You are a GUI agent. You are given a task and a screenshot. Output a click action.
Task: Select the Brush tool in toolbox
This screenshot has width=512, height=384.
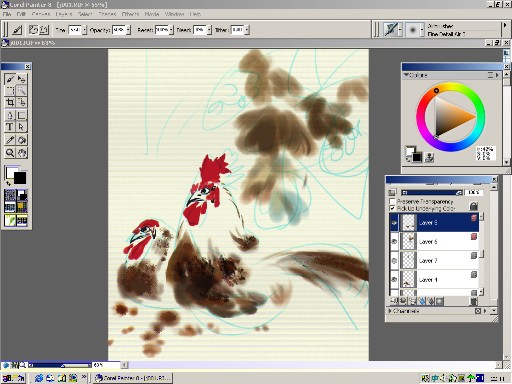tap(10, 79)
